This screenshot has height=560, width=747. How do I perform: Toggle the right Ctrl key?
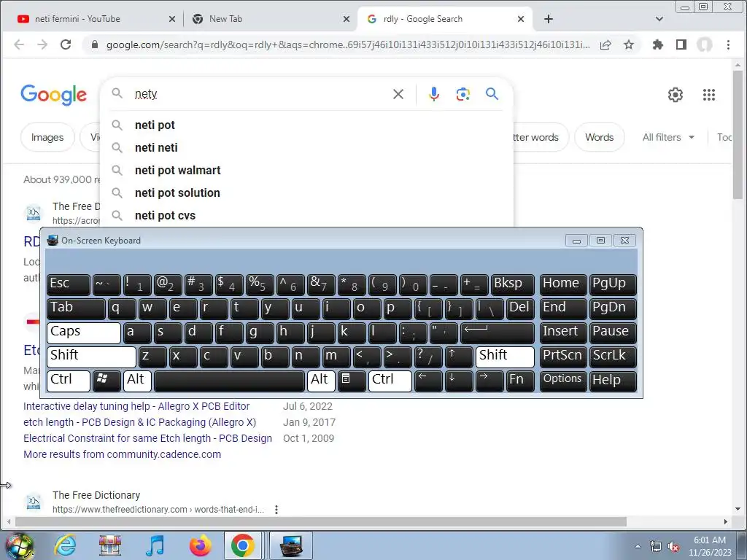(x=390, y=381)
